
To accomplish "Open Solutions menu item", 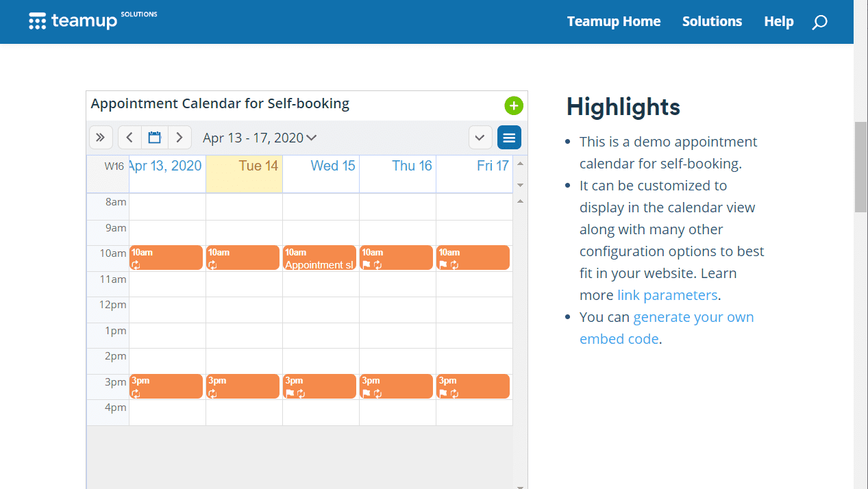I will [712, 21].
